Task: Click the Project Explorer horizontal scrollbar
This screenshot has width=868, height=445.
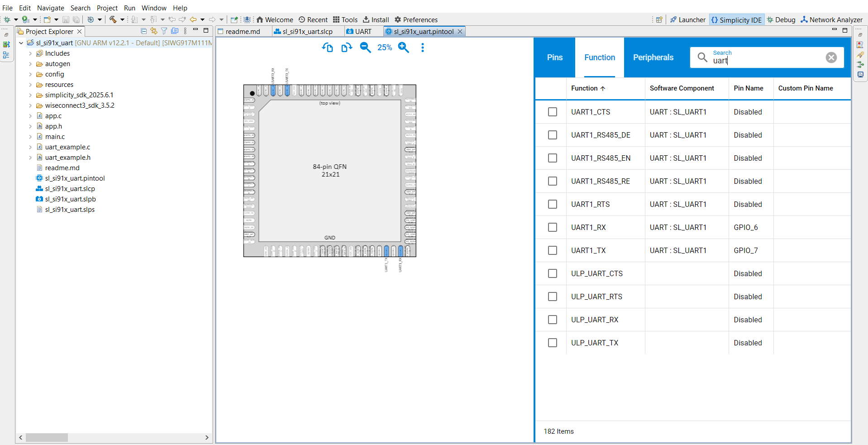Action: coord(113,437)
